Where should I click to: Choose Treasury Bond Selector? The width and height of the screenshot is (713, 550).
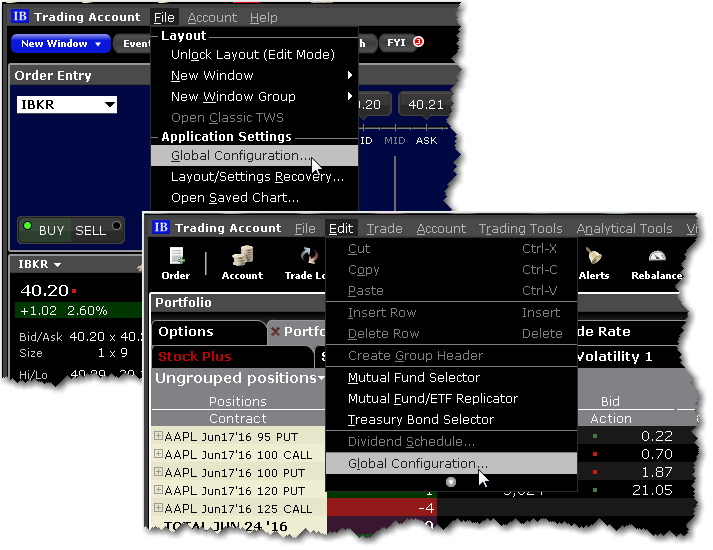(x=452, y=419)
